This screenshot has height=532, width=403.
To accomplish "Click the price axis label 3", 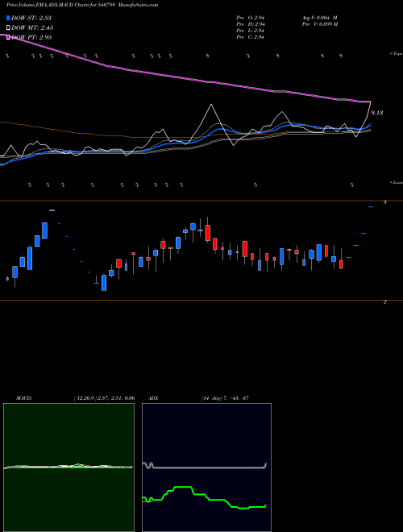I will pyautogui.click(x=385, y=202).
